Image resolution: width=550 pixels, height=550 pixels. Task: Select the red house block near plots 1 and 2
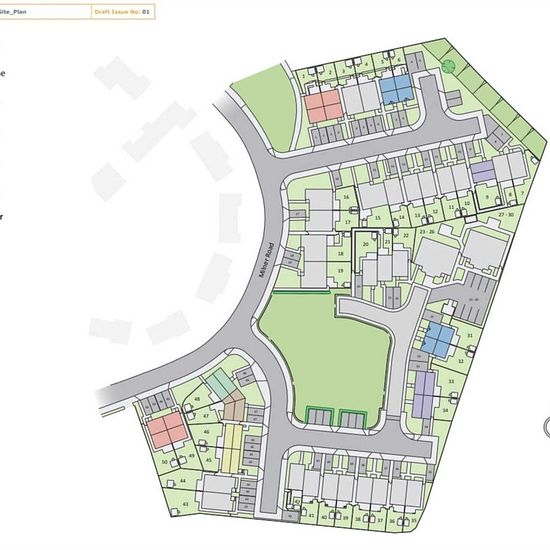click(323, 106)
